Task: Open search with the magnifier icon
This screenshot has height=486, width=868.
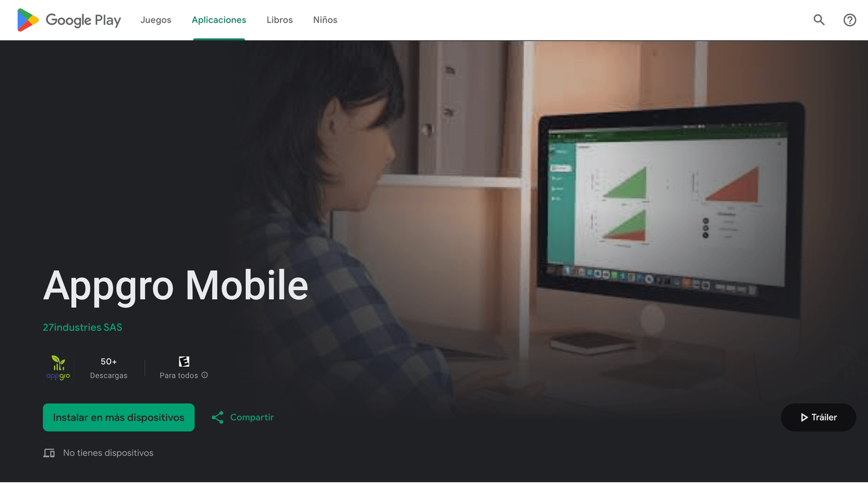Action: click(819, 20)
